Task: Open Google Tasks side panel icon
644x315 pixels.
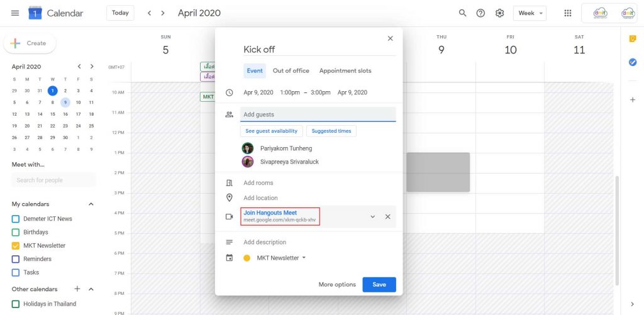Action: [x=633, y=62]
